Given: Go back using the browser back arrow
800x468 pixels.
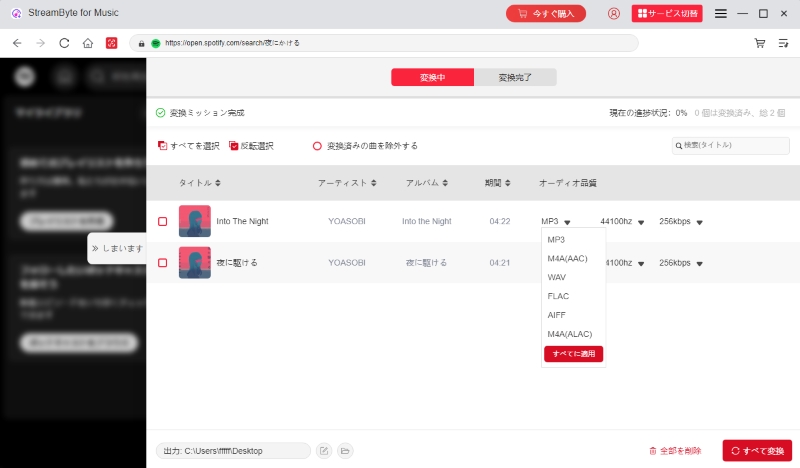Looking at the screenshot, I should [x=17, y=43].
